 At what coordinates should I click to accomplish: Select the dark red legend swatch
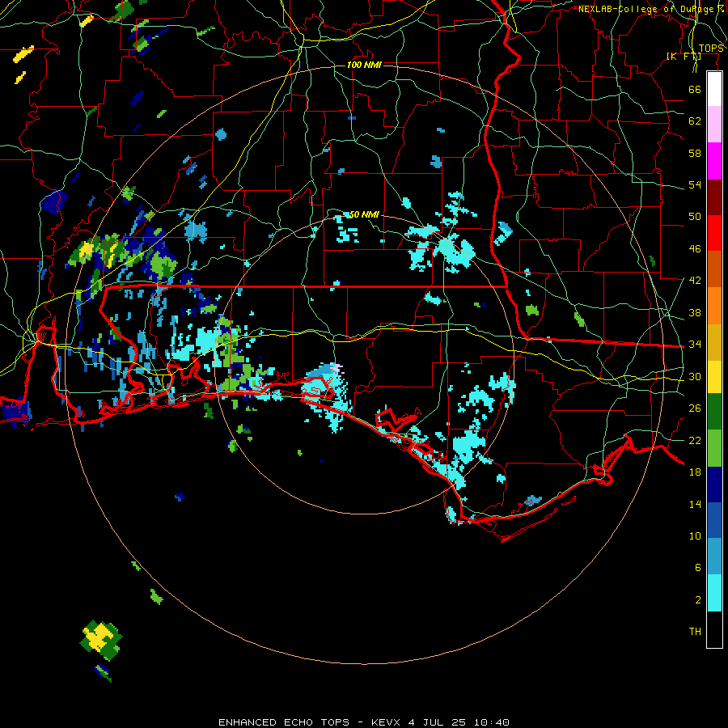point(714,197)
